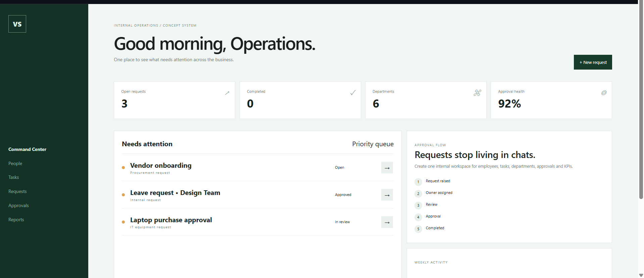Navigate to Approvals in sidebar
Image resolution: width=644 pixels, height=278 pixels.
(18, 205)
